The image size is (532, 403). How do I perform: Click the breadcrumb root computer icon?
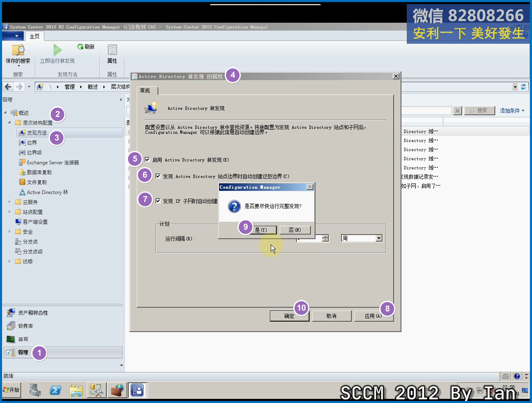pos(40,87)
